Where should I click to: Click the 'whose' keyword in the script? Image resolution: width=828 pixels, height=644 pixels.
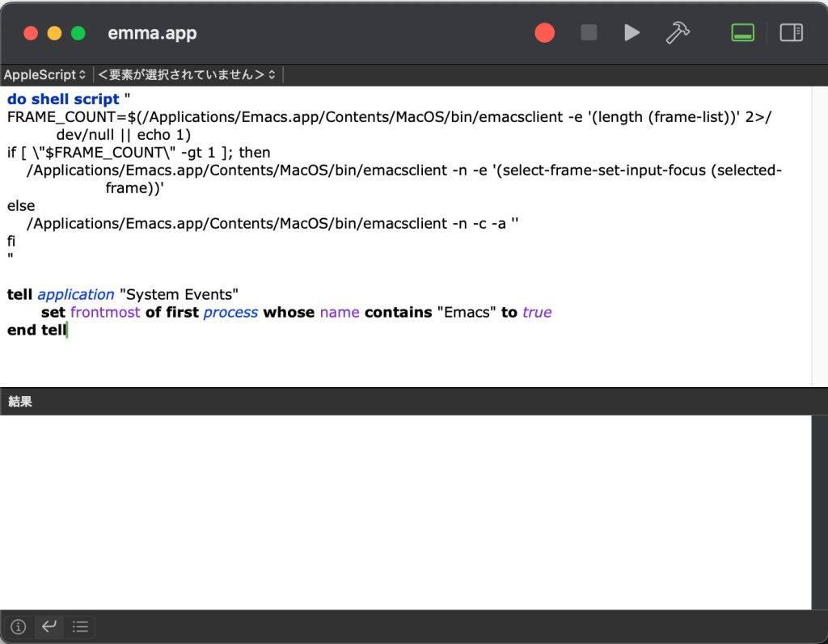tap(289, 313)
